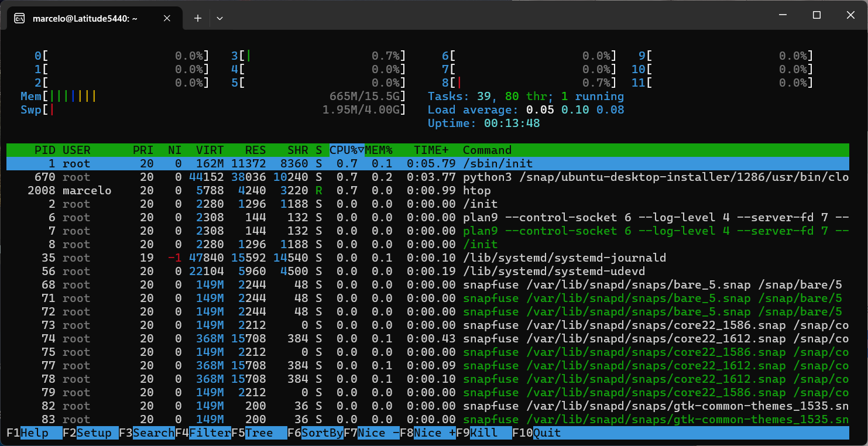
Task: Toggle F5 Tree view
Action: [259, 433]
